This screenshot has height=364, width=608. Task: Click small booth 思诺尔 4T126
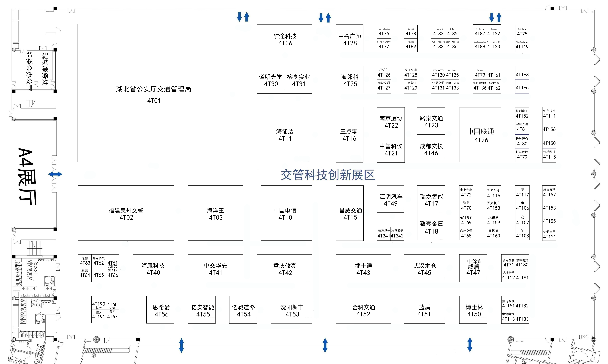pyautogui.click(x=384, y=73)
